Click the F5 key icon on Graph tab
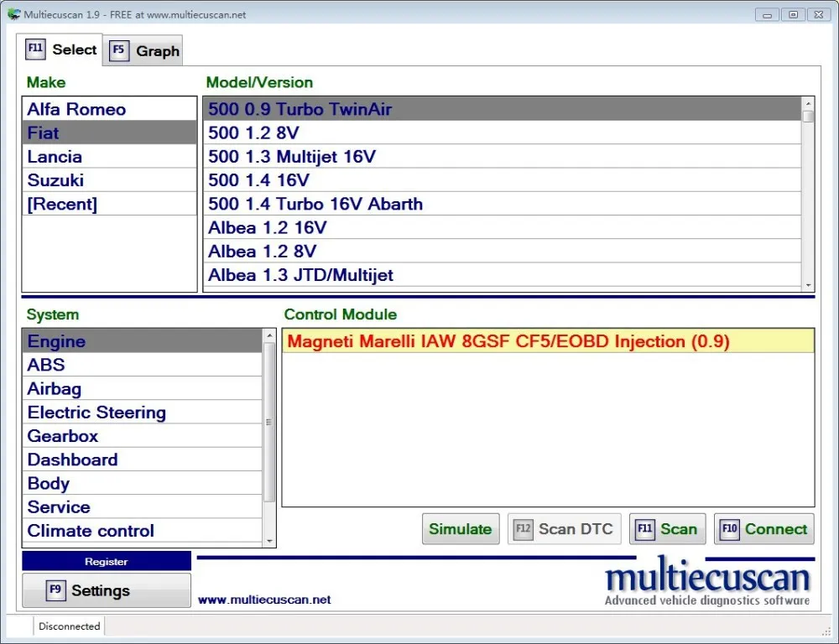This screenshot has height=644, width=839. click(119, 51)
